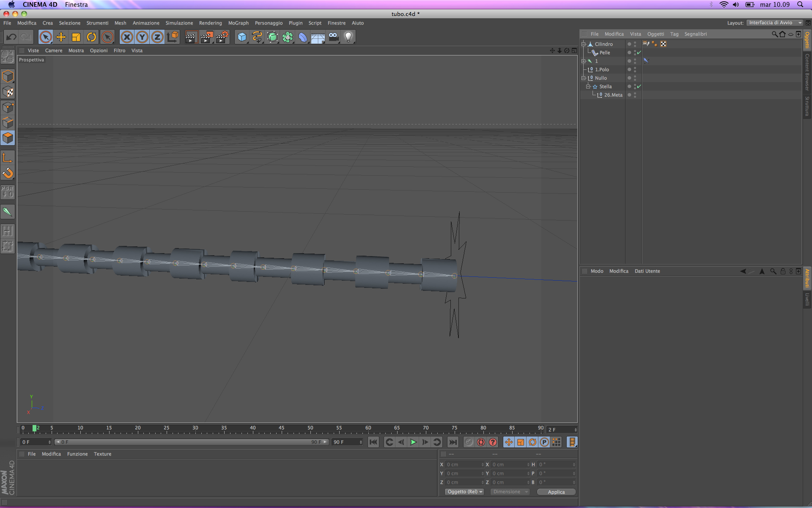Add a Cube primitive object
812x508 pixels.
(x=241, y=37)
